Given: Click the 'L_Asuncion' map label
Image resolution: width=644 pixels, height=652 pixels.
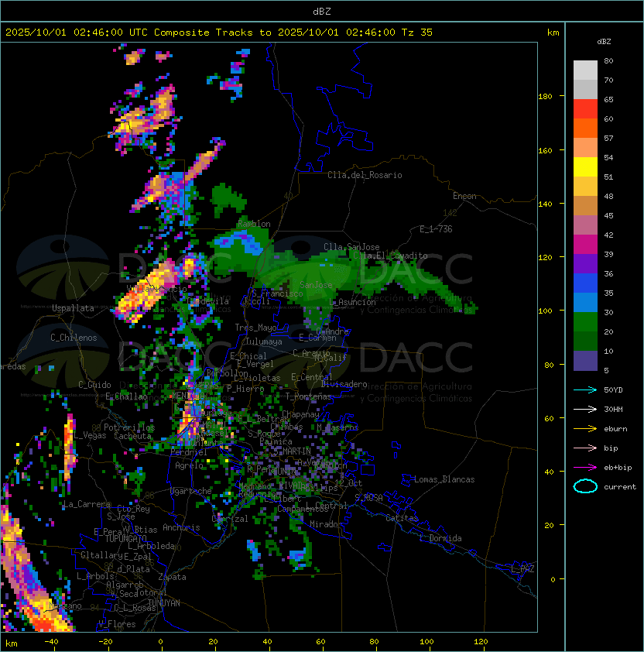Looking at the screenshot, I should [x=352, y=302].
